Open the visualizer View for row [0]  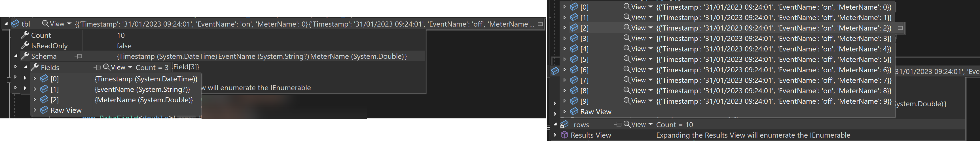coord(634,6)
